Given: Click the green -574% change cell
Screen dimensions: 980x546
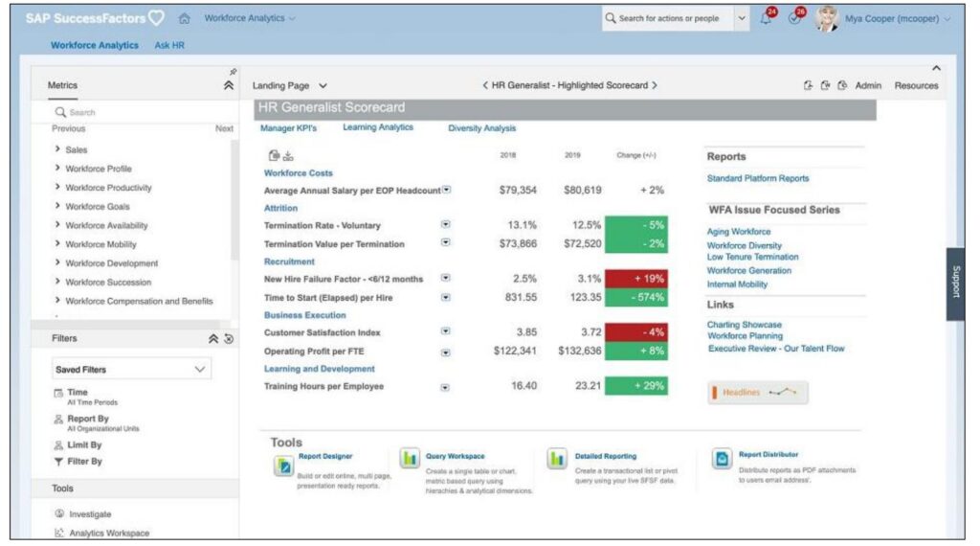Looking at the screenshot, I should [x=636, y=297].
